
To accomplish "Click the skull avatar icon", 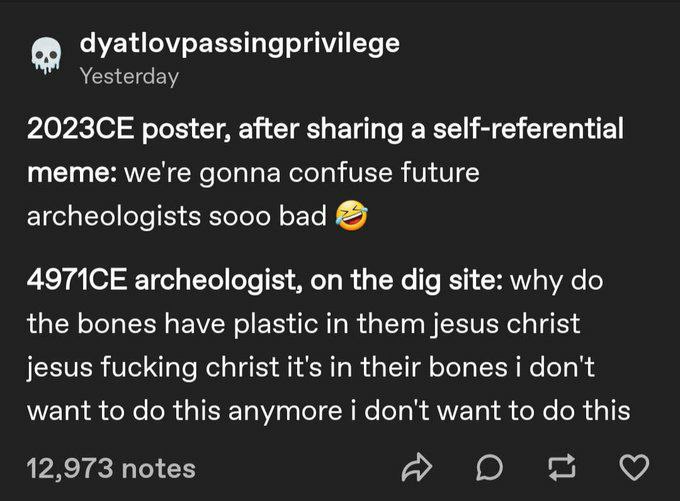I will click(40, 60).
